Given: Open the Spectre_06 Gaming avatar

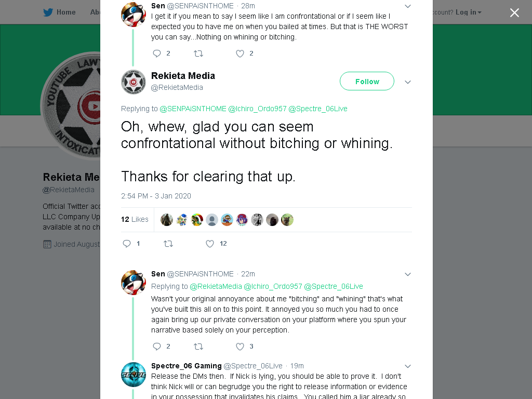Looking at the screenshot, I should 134,375.
